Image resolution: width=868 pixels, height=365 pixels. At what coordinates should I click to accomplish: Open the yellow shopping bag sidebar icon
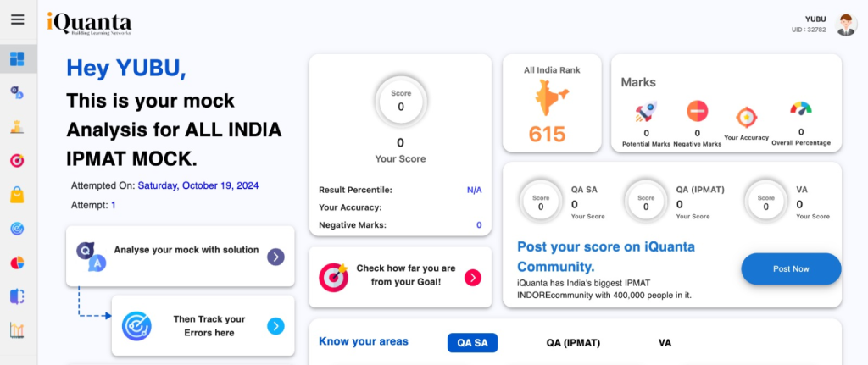(x=17, y=195)
